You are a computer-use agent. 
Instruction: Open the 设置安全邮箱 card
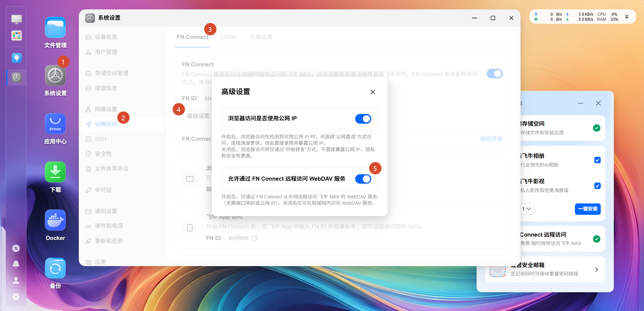point(545,269)
